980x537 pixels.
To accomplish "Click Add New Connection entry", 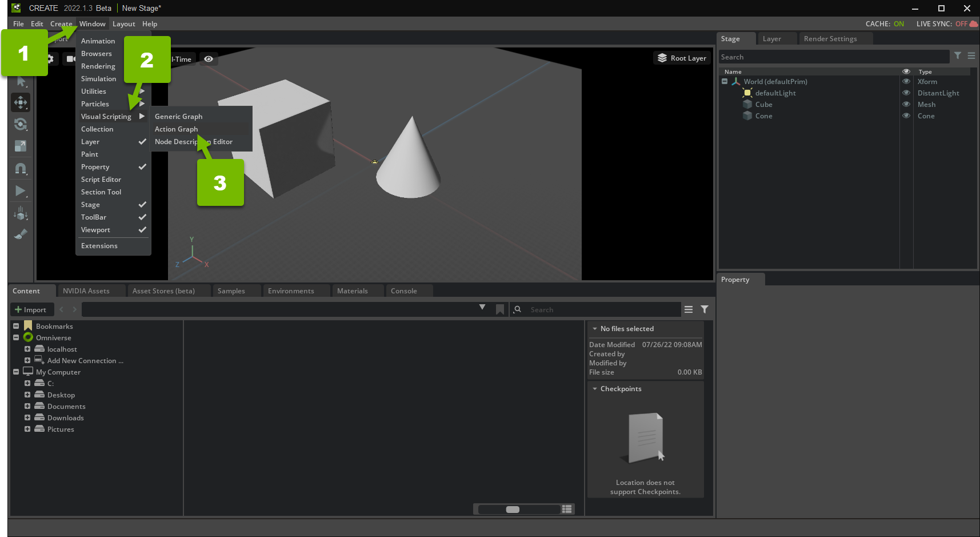I will [x=85, y=360].
